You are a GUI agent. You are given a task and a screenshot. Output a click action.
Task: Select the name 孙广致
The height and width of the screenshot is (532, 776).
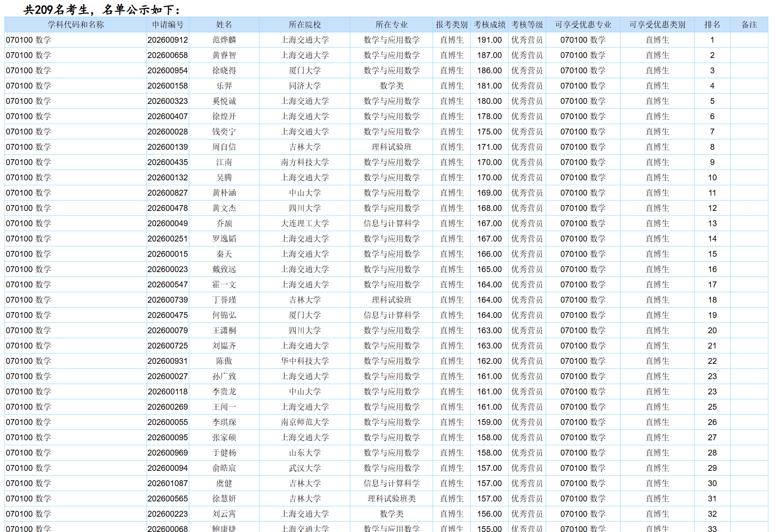tap(224, 376)
